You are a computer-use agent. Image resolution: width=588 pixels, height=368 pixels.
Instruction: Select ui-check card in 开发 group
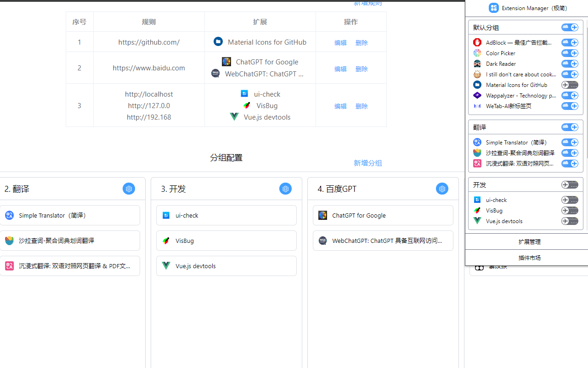226,215
